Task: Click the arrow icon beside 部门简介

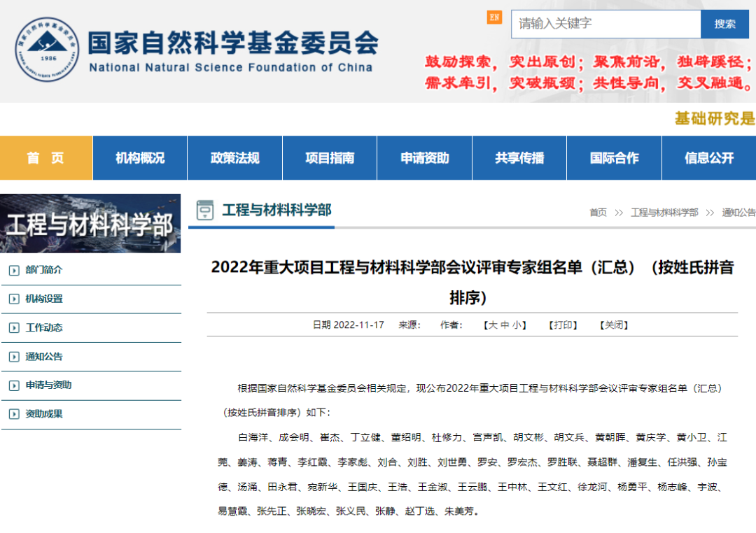Action: pyautogui.click(x=14, y=270)
